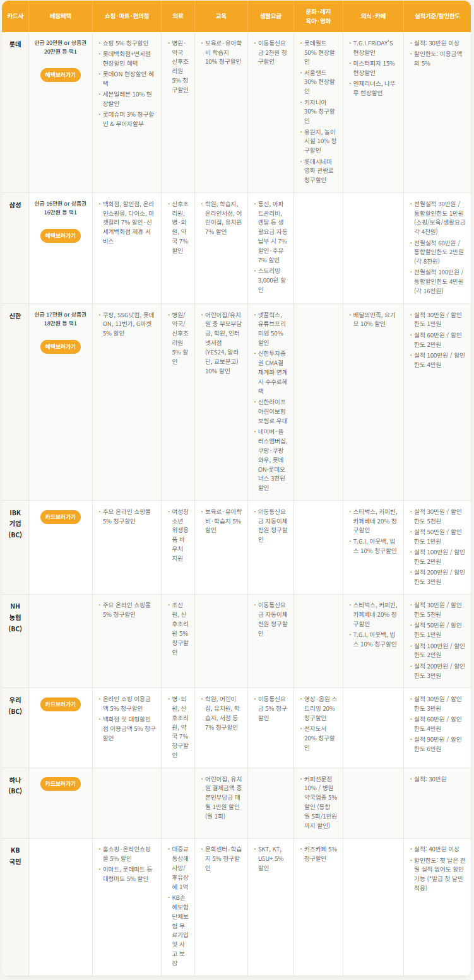
Task: Click 넷플릭스, 유튜브프리미엄 50% 할인 text
Action: coord(273,329)
